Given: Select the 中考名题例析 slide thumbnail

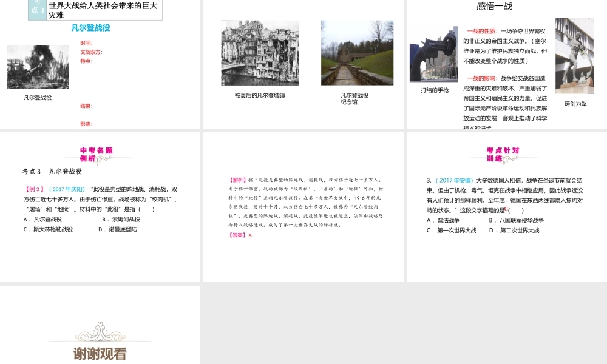Looking at the screenshot, I should (x=100, y=207).
